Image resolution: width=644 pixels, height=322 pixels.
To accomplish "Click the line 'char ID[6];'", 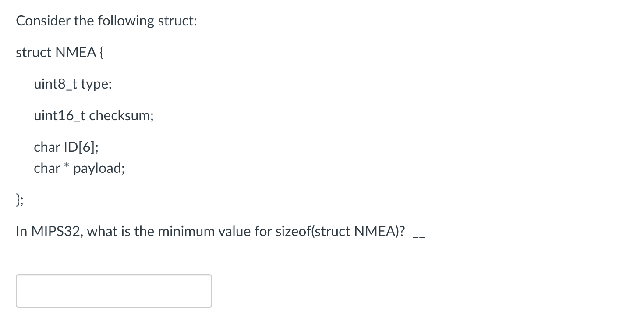I will pyautogui.click(x=66, y=147).
